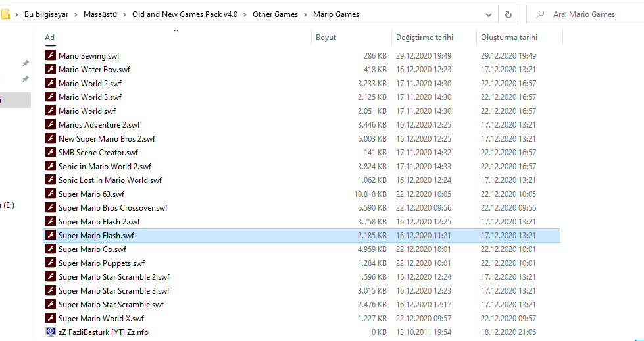Click the icon of Super Mario Star Scramble 3.swf
The image size is (644, 341).
[51, 290]
